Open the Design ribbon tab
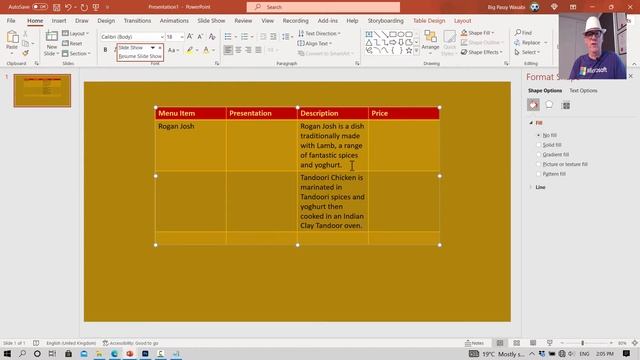The width and height of the screenshot is (640, 360). [x=106, y=20]
